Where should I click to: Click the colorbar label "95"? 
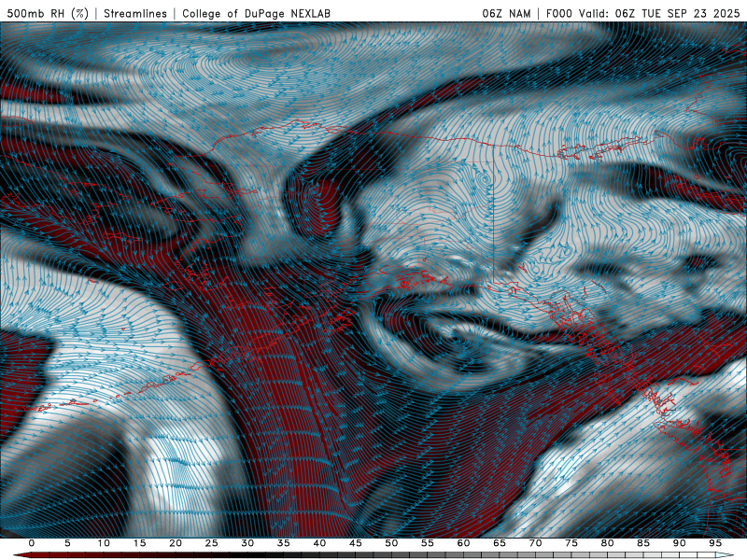point(715,543)
